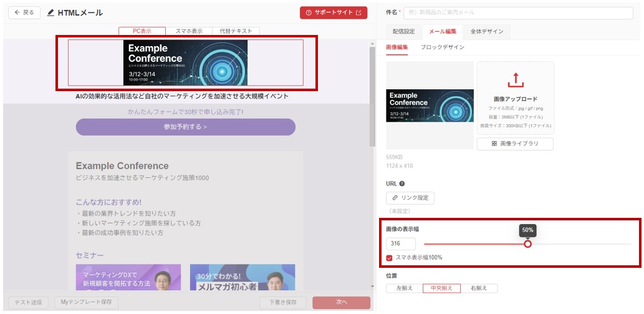Proceed with the 次へ button
Screen dimensions: 644x314
(x=341, y=303)
